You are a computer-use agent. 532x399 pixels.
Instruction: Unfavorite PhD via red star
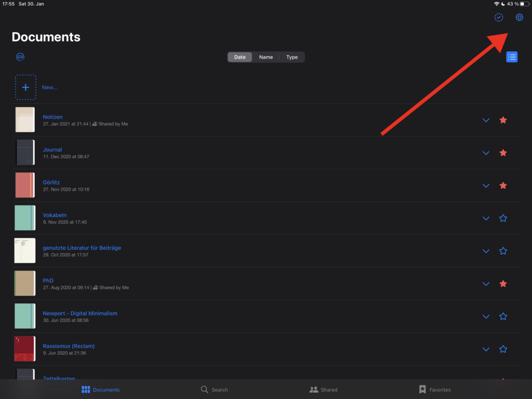503,284
